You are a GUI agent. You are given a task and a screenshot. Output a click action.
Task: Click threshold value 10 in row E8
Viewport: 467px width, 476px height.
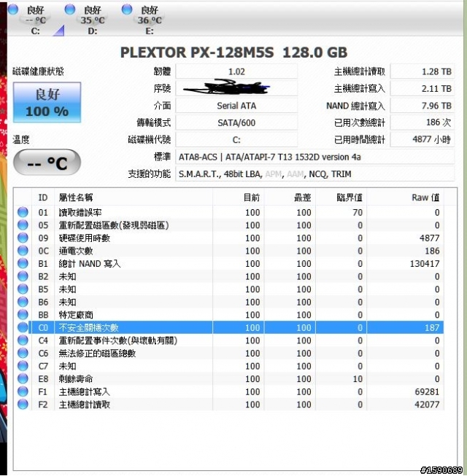[358, 379]
